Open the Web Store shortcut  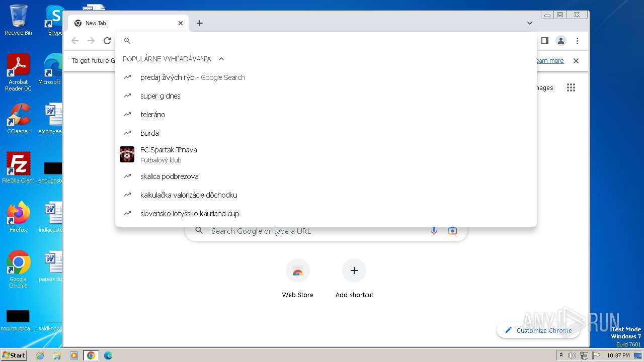(x=298, y=279)
